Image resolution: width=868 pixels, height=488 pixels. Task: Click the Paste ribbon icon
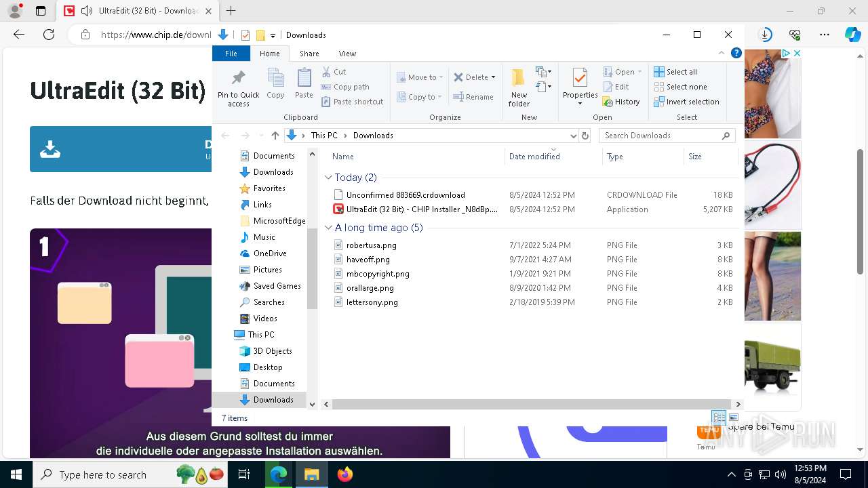pyautogui.click(x=304, y=83)
